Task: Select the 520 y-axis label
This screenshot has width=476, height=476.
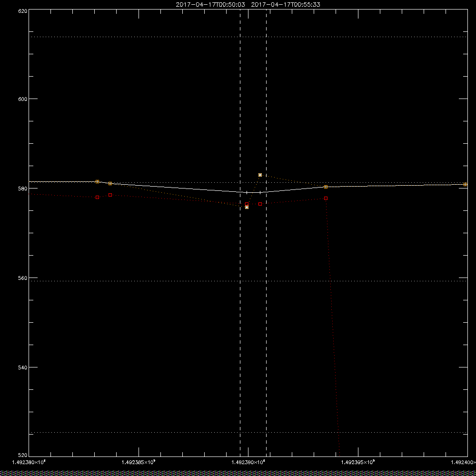Action: coord(23,455)
